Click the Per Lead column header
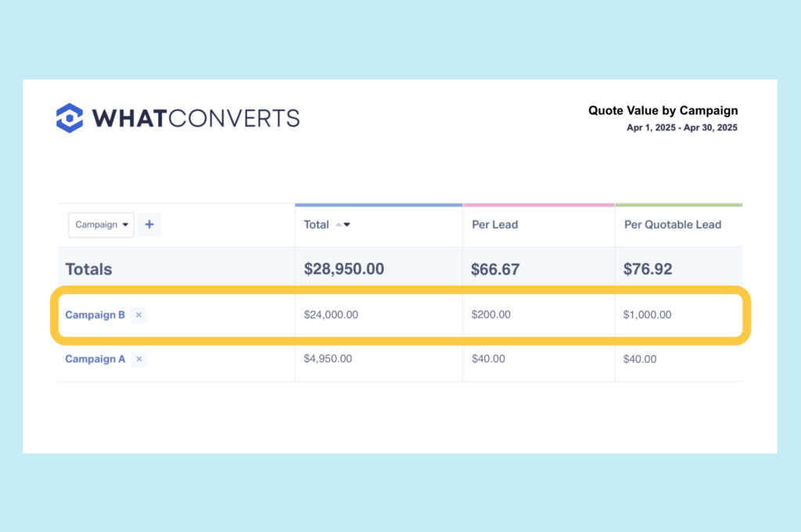801x532 pixels. (494, 225)
